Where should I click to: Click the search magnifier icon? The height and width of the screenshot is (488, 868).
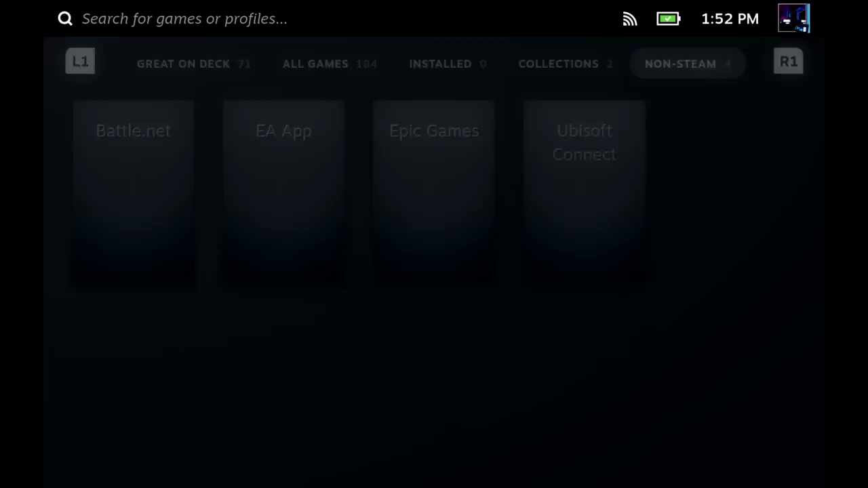click(x=65, y=19)
